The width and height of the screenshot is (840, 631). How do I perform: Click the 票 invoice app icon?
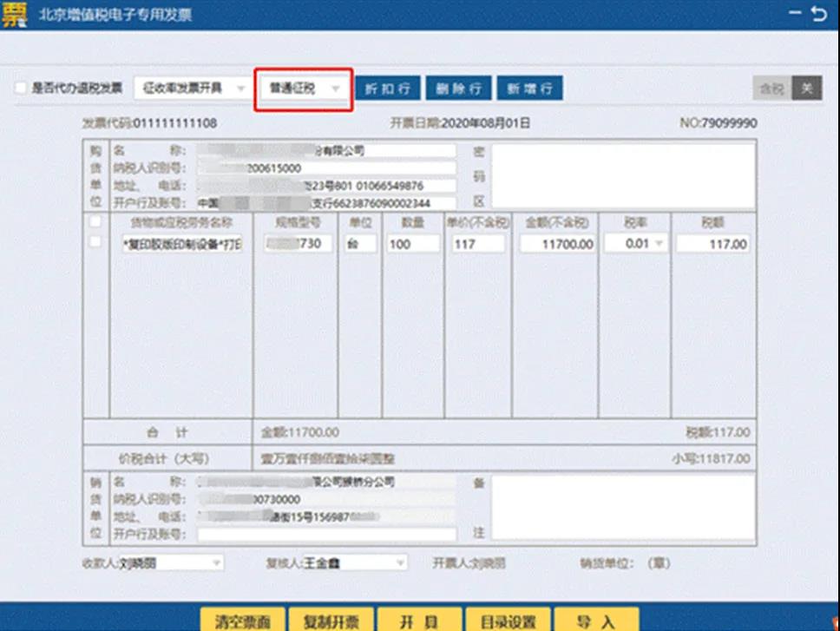click(15, 14)
